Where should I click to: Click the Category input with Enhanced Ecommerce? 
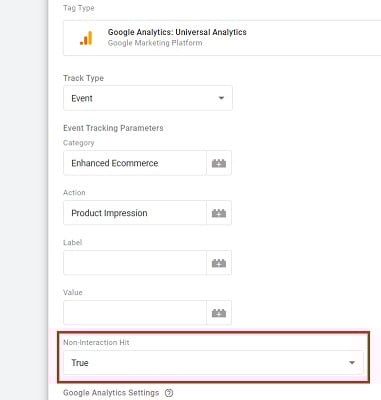tap(135, 163)
